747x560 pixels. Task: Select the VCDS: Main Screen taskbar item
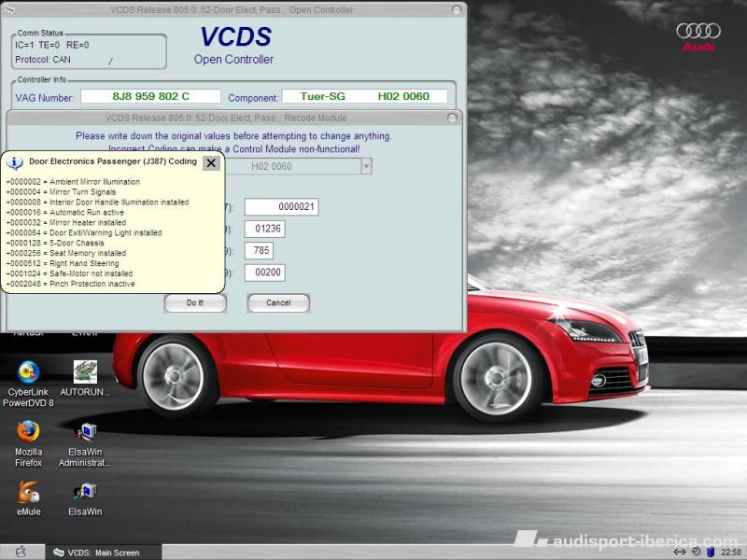tap(104, 553)
